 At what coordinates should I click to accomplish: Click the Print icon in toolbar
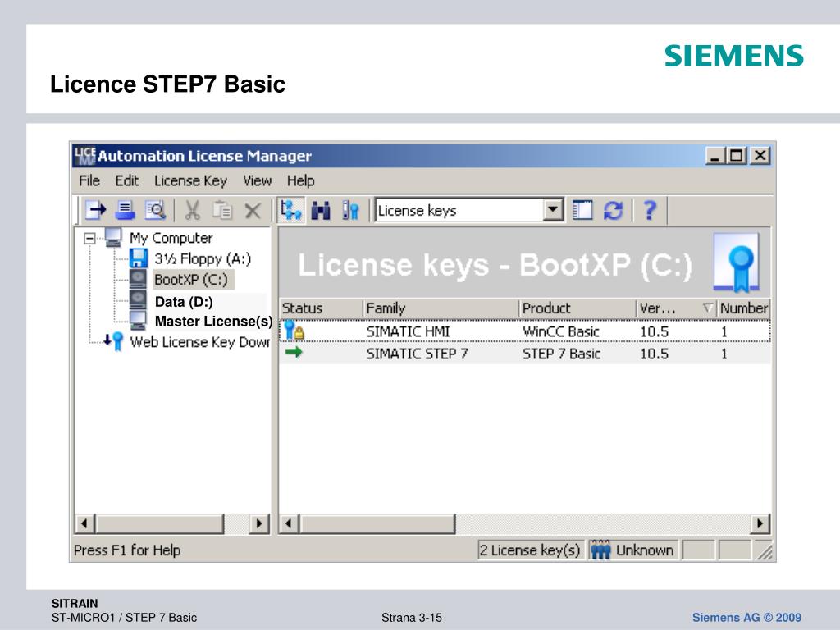(126, 210)
